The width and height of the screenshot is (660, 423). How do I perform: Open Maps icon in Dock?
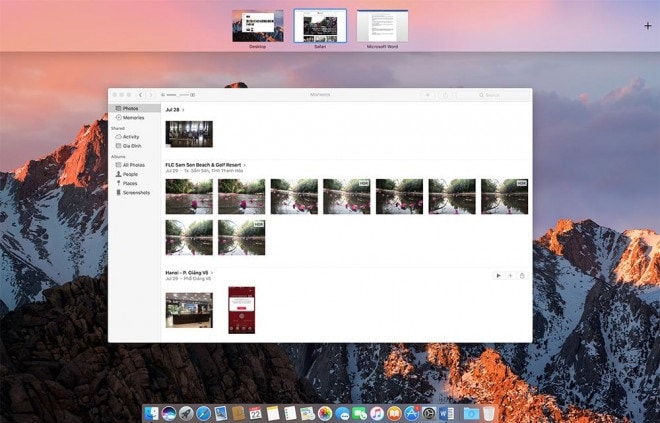pyautogui.click(x=307, y=414)
